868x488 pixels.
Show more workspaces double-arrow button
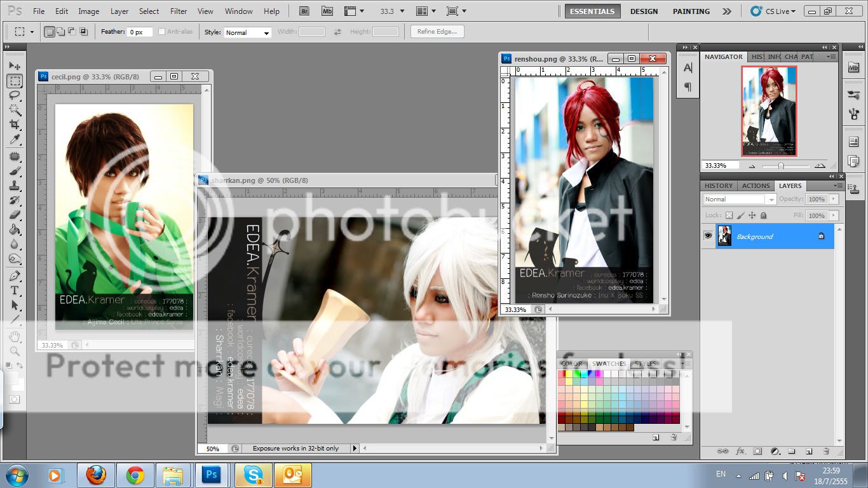pos(727,11)
